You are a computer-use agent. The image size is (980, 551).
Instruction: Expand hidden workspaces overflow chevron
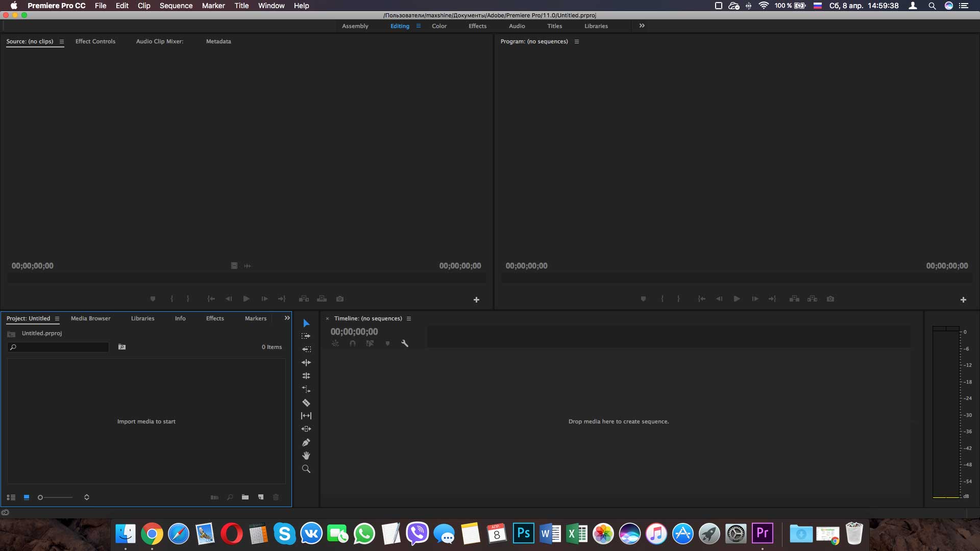(642, 26)
